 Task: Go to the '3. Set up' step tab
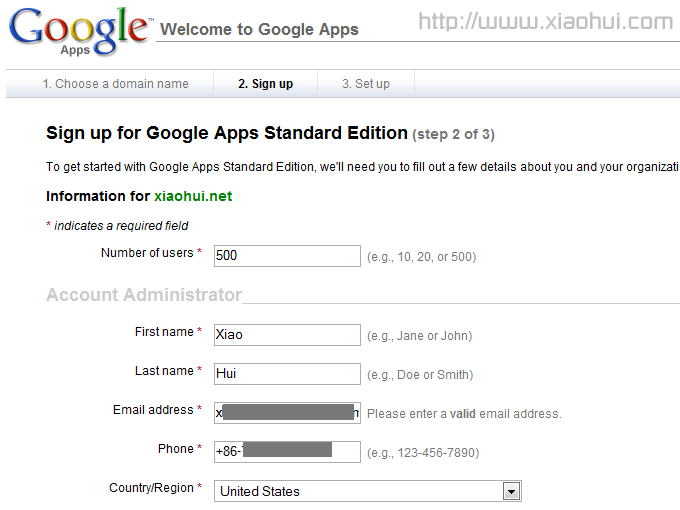tap(366, 84)
